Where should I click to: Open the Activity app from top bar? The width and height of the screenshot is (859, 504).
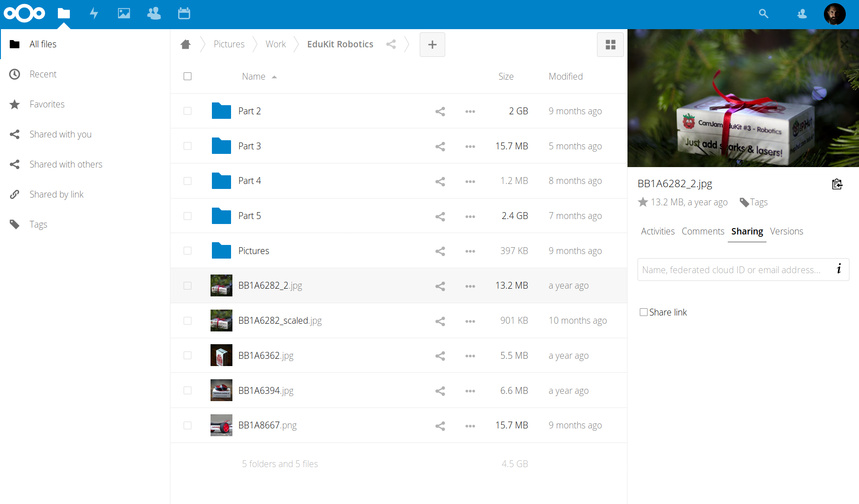click(x=94, y=14)
